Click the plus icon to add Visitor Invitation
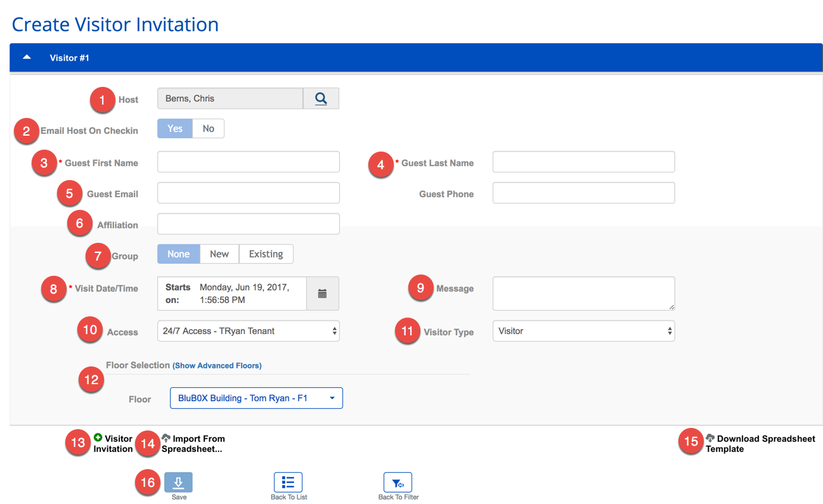Image resolution: width=823 pixels, height=504 pixels. pos(98,437)
